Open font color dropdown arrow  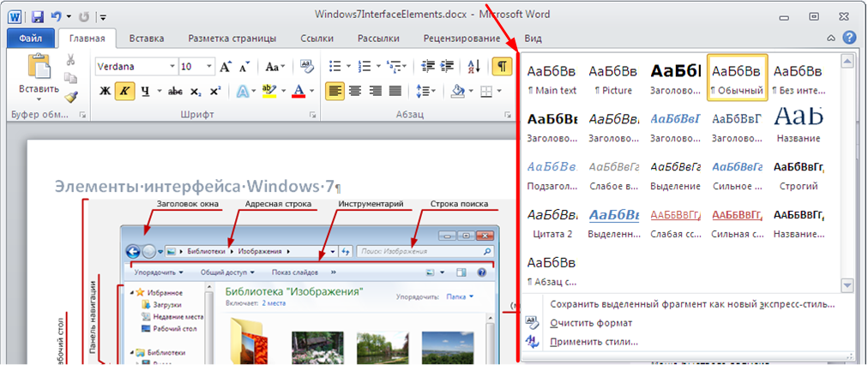(311, 91)
